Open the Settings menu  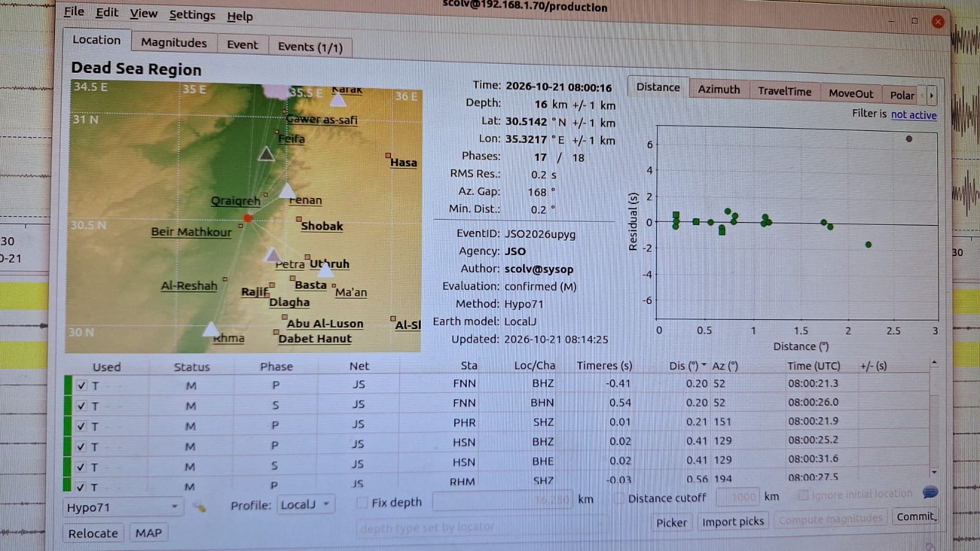point(192,15)
